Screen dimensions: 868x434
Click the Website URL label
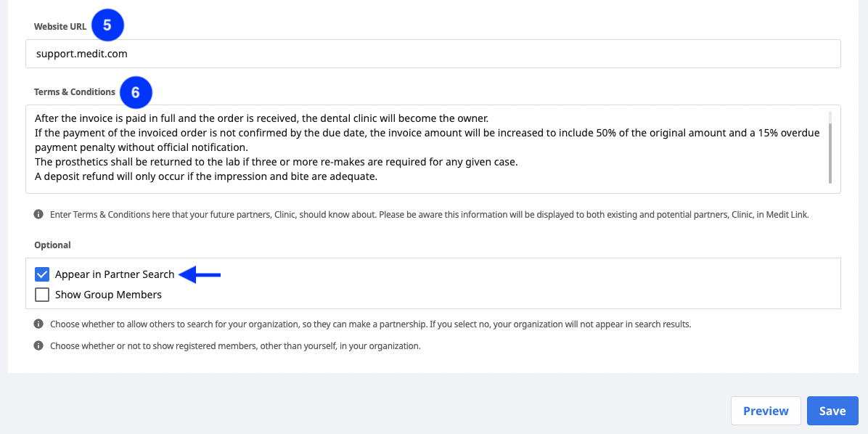60,26
